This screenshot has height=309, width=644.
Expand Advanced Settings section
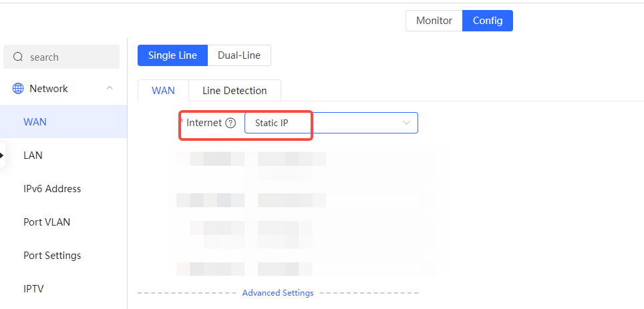(x=277, y=293)
